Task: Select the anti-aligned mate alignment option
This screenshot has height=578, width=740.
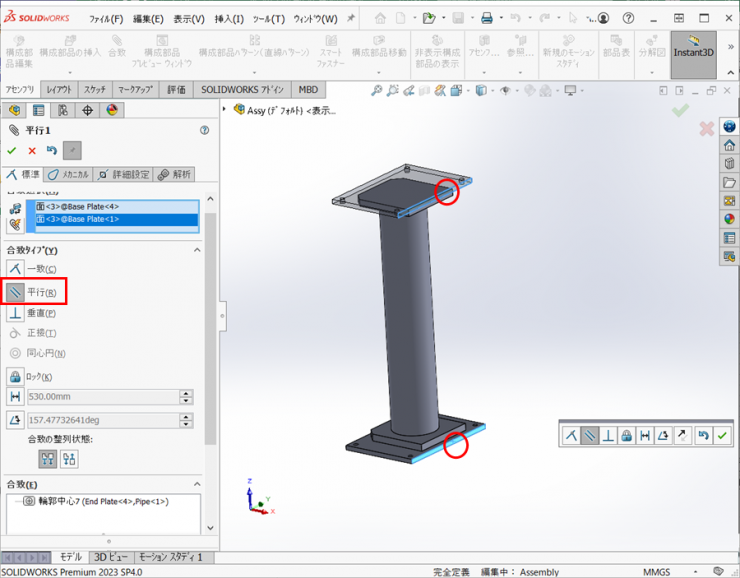Action: (69, 459)
